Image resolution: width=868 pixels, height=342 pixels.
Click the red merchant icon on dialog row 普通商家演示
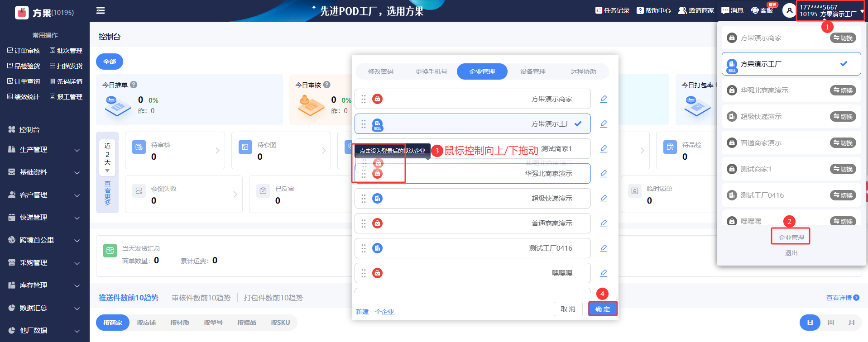pyautogui.click(x=377, y=223)
